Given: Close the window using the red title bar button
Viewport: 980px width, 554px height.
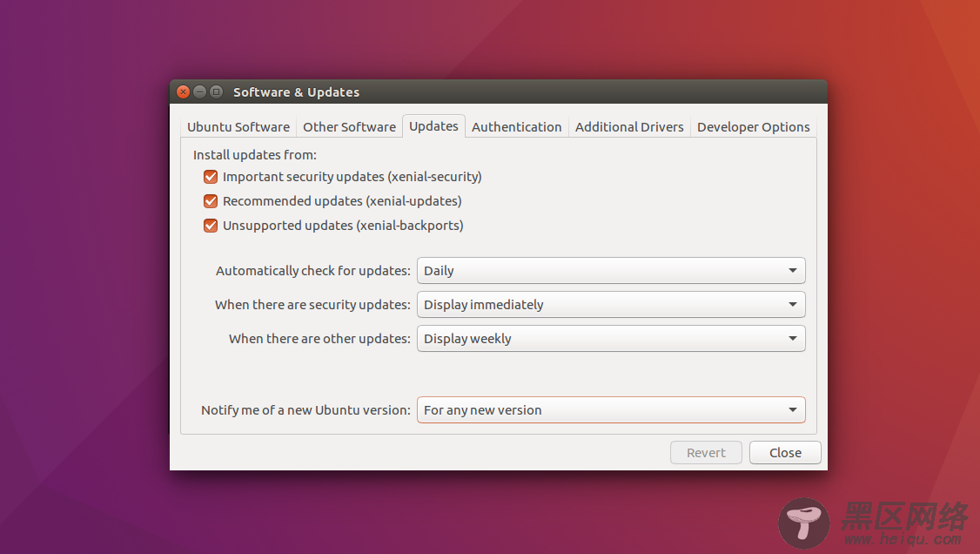Looking at the screenshot, I should point(183,92).
